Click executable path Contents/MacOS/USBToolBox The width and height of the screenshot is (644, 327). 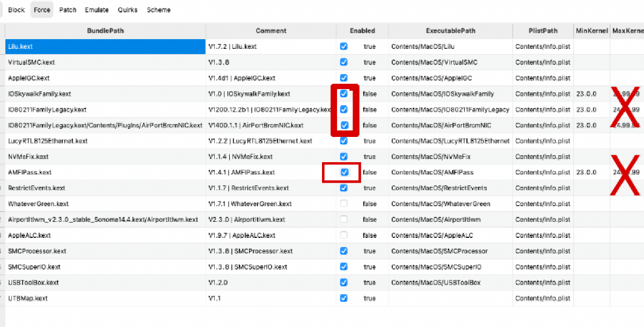click(436, 282)
